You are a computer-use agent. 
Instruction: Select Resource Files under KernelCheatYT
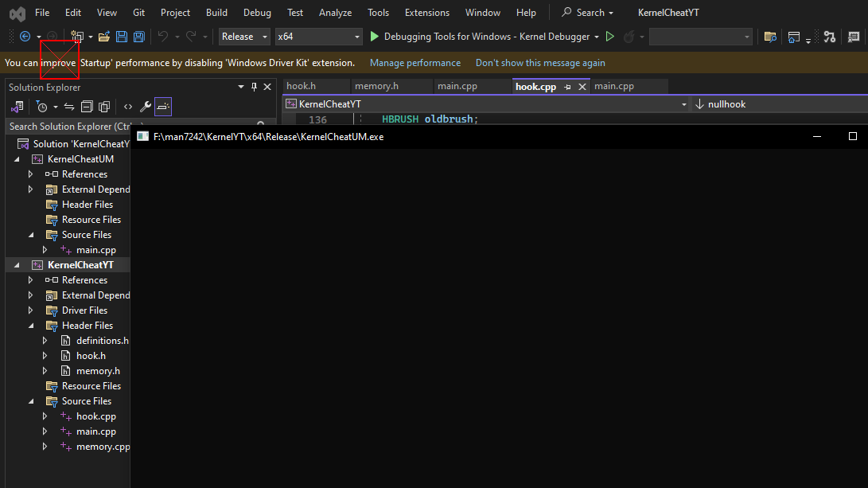pos(91,386)
